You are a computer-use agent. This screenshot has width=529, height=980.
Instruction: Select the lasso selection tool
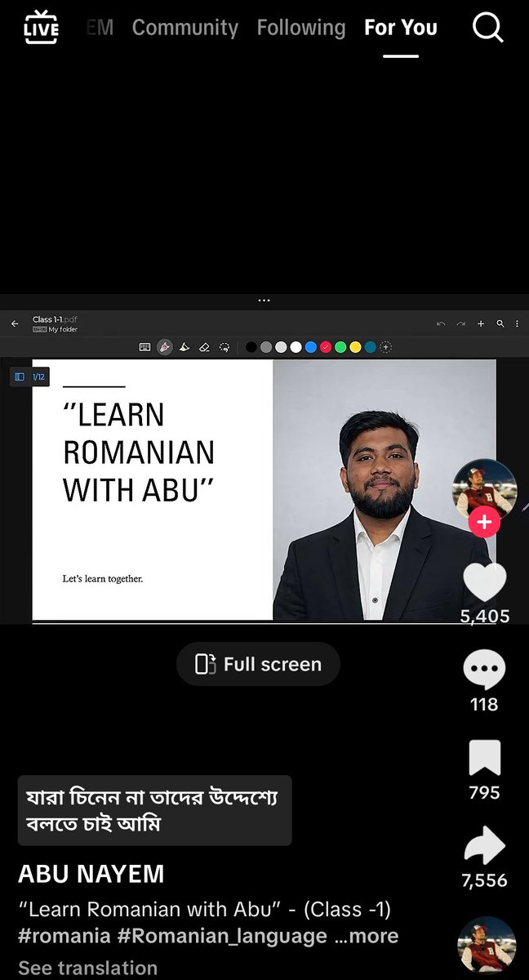(x=224, y=346)
